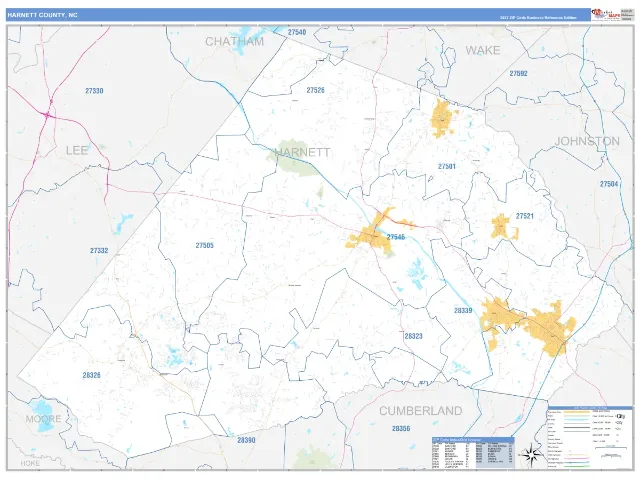Click the ZIP code index table
Viewport: 640px width, 480px height.
coord(473,453)
